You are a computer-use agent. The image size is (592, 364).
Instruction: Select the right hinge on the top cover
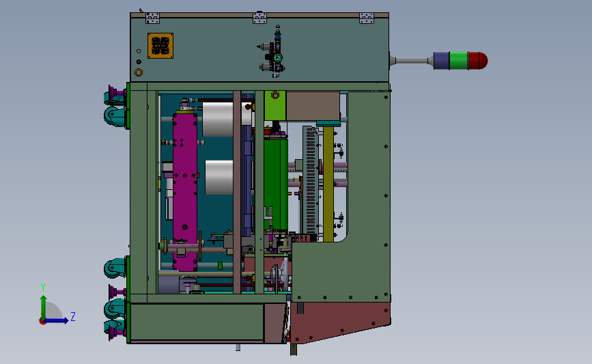(366, 18)
